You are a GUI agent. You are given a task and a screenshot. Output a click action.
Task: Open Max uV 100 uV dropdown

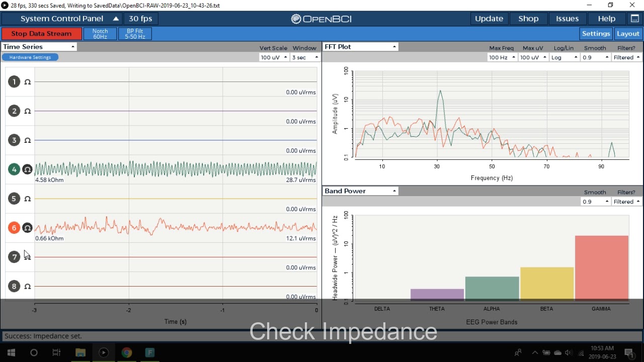[x=533, y=57]
